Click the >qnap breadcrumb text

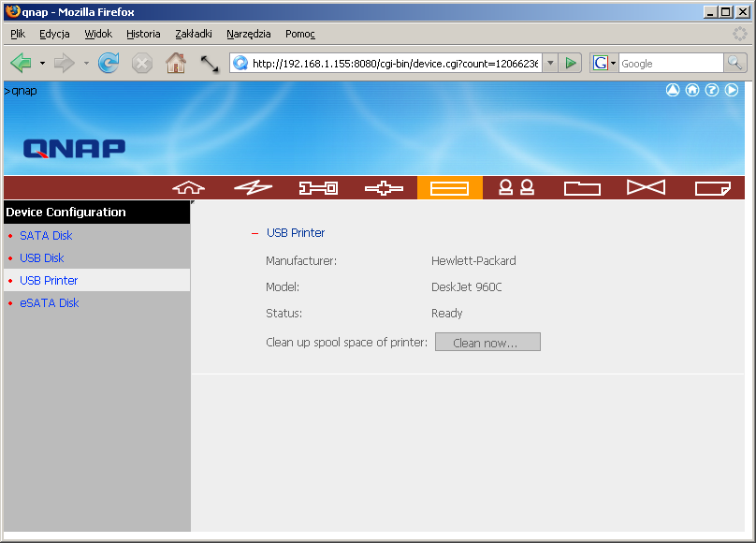click(21, 91)
